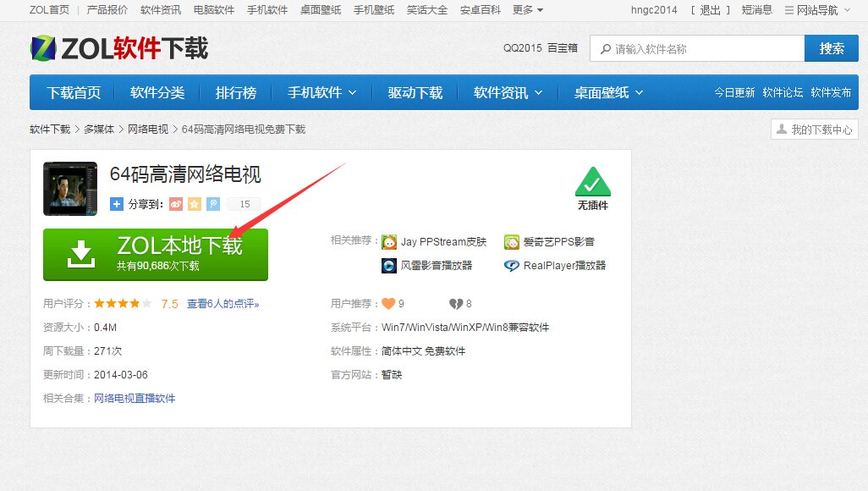This screenshot has width=868, height=491.
Task: Click the ZOL本地下载 download button
Action: [156, 253]
